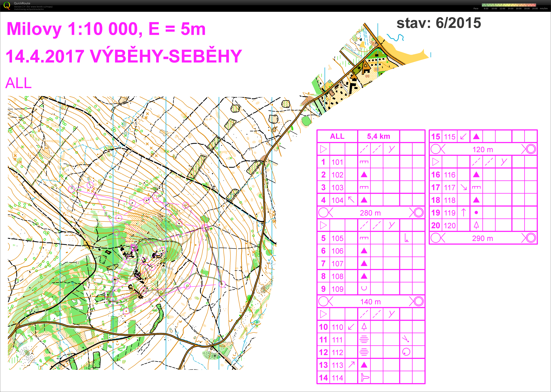
Task: Click the northeast arrow in control 113 row
Action: coord(351,365)
